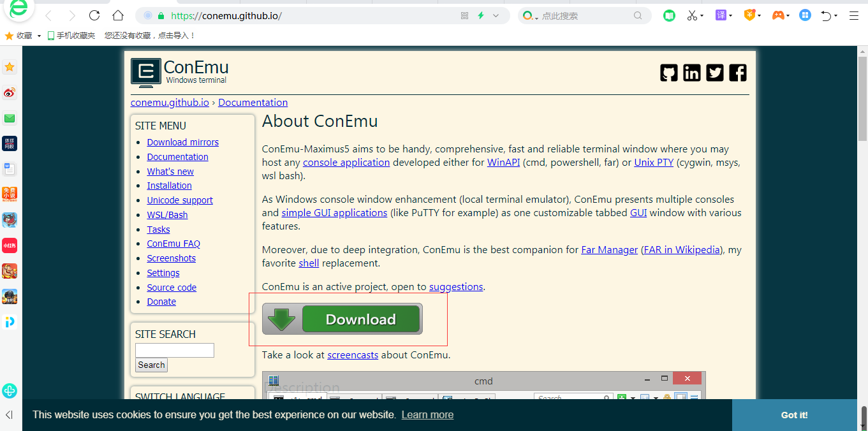Image resolution: width=868 pixels, height=431 pixels.
Task: Open the screencasts link
Action: pos(353,355)
